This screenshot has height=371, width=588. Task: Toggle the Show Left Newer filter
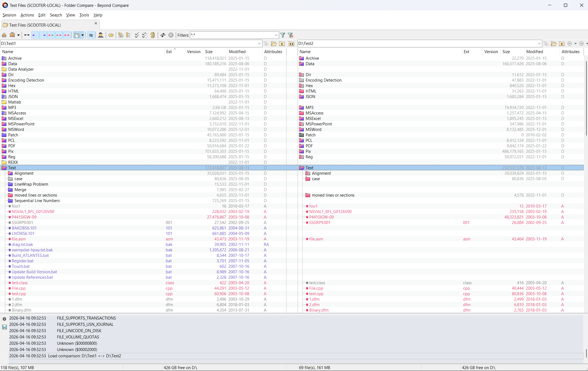point(51,35)
